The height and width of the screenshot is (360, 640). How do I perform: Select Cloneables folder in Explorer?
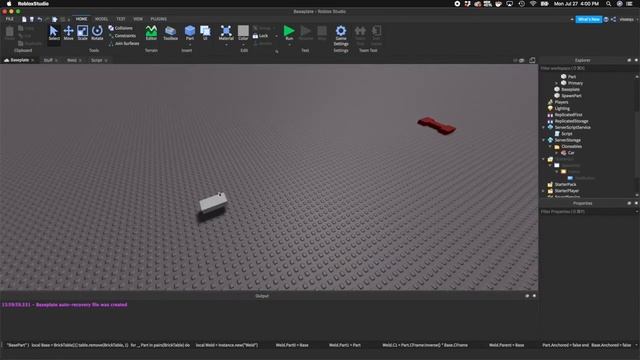[x=568, y=147]
